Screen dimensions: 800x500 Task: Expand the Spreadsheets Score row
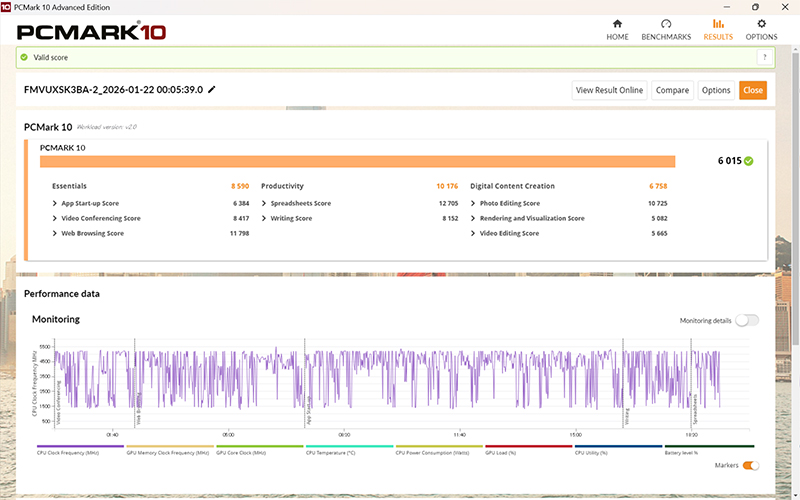[x=300, y=203]
